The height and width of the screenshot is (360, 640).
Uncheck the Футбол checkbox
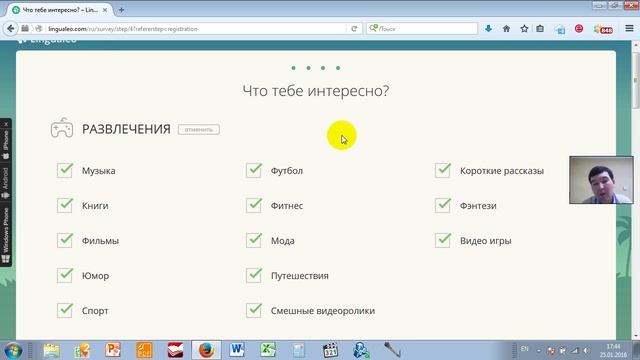point(253,170)
